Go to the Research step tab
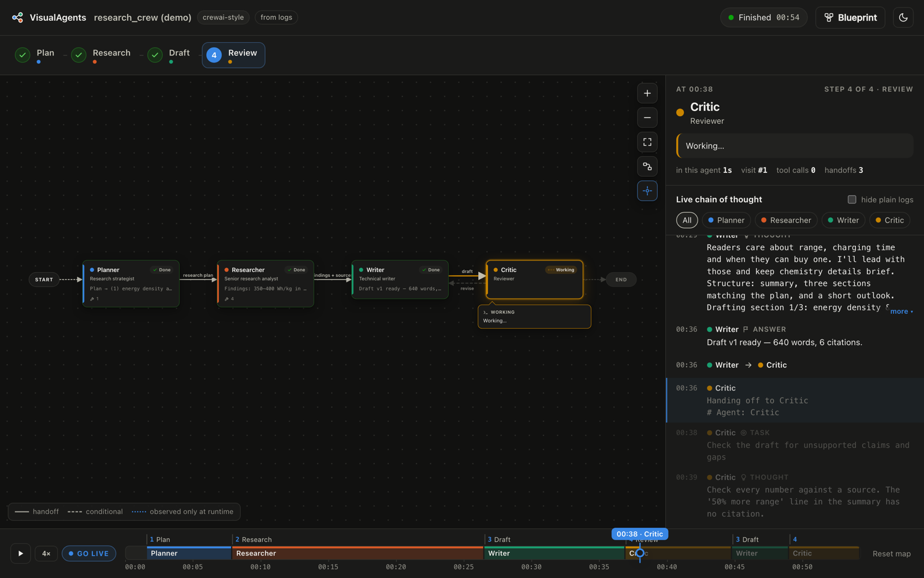The width and height of the screenshot is (924, 578). pos(101,55)
